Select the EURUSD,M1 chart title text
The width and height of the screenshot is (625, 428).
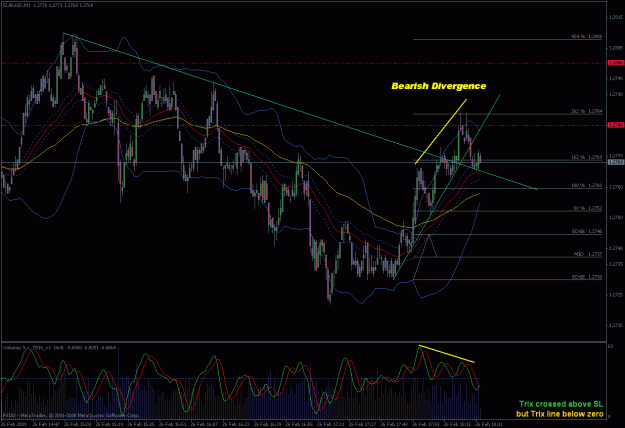[48, 5]
